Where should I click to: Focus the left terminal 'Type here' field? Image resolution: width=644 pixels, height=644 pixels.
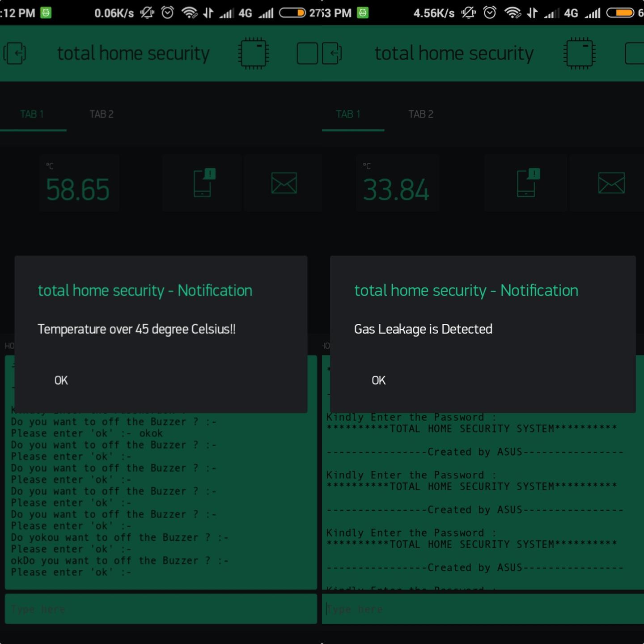point(161,609)
